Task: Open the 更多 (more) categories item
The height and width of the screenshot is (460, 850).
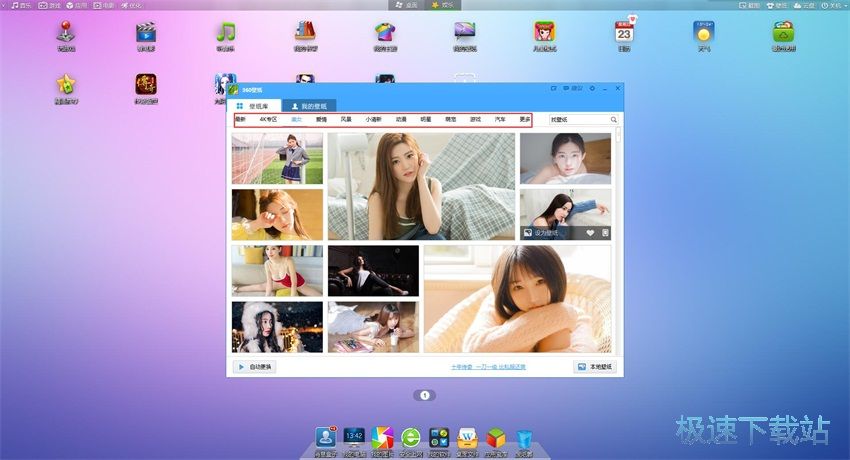Action: pos(525,119)
